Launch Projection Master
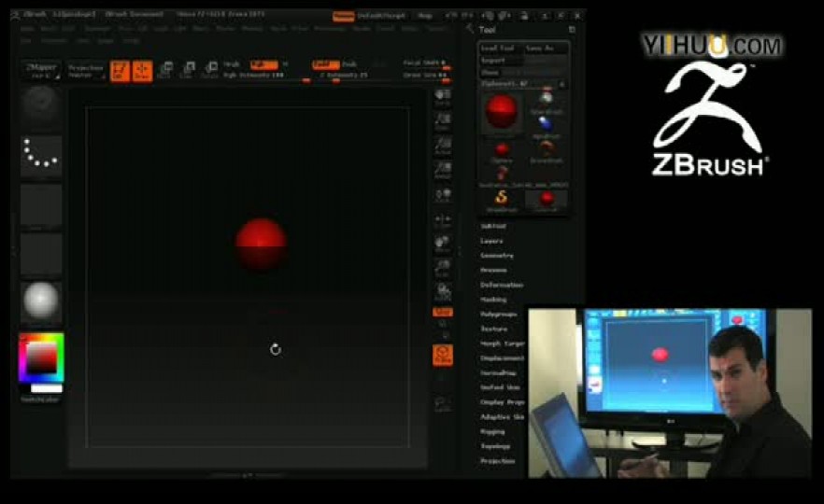Viewport: 824px width, 504px height. pyautogui.click(x=87, y=71)
